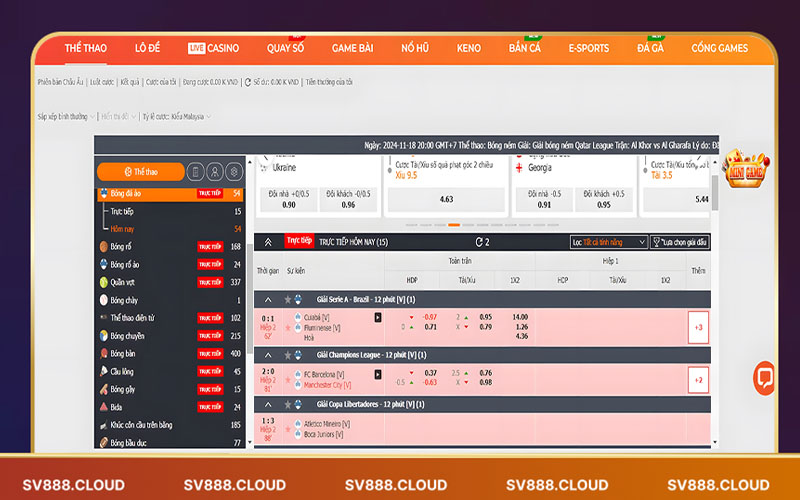Click the Lựa chọn giải đấu button

[680, 242]
